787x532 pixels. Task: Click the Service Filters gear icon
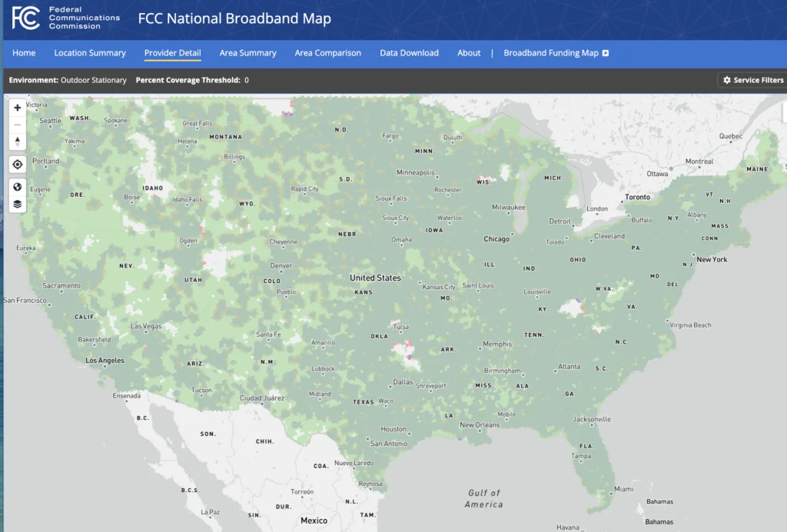tap(727, 80)
